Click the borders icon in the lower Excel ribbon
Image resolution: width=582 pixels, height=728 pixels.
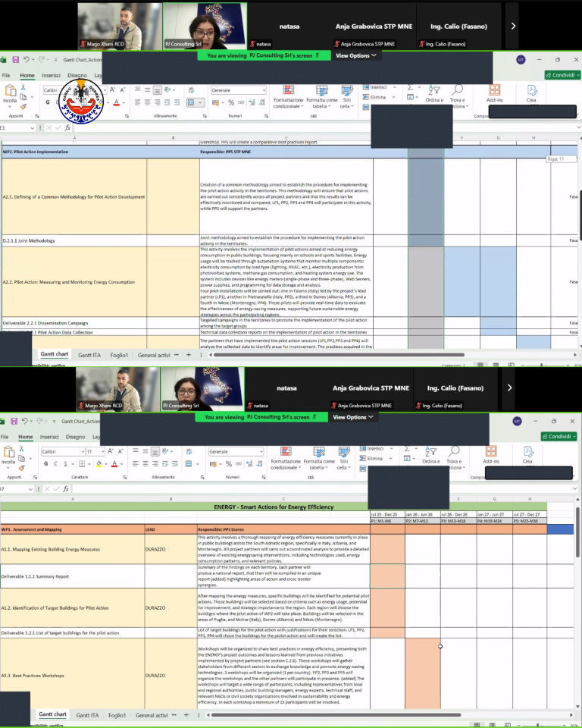(82, 463)
